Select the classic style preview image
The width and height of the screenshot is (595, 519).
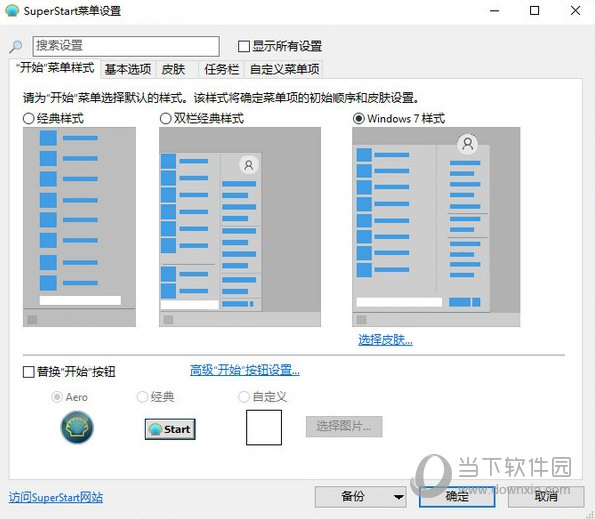[x=79, y=227]
